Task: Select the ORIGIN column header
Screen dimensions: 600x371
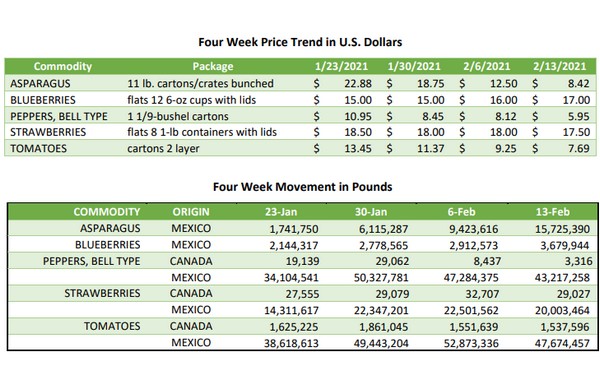Action: click(191, 212)
